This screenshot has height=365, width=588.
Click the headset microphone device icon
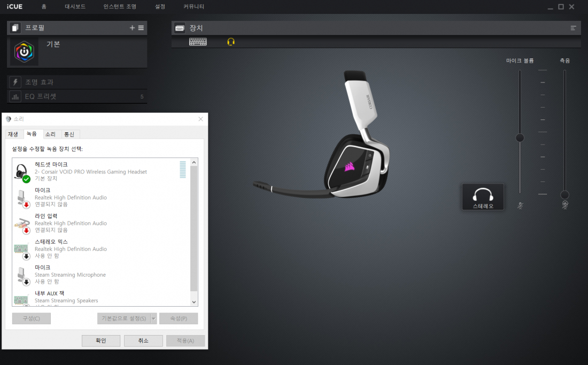point(22,173)
